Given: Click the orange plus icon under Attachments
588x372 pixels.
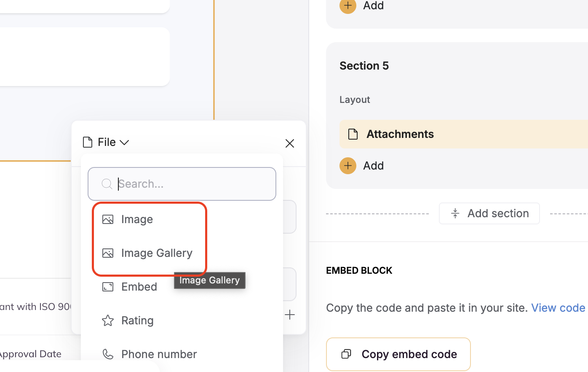Looking at the screenshot, I should click(x=348, y=166).
